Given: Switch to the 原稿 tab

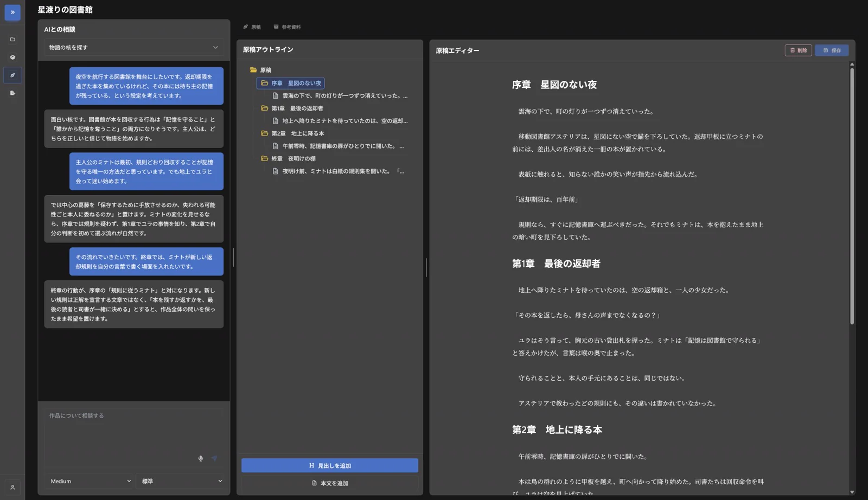Looking at the screenshot, I should pyautogui.click(x=252, y=27).
